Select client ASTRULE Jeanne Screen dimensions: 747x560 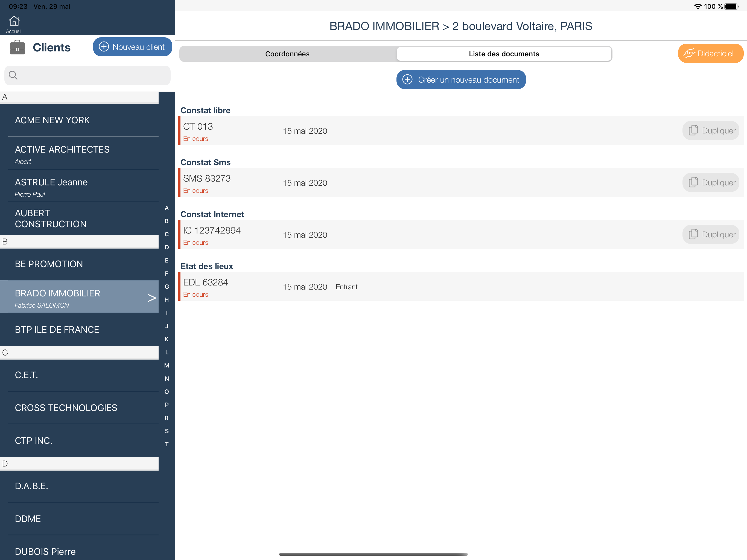[79, 186]
